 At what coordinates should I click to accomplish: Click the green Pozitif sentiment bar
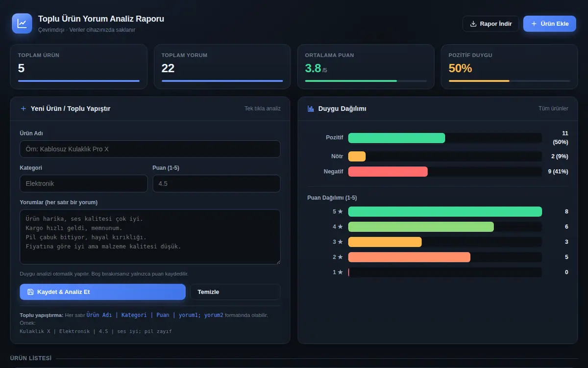pos(396,138)
